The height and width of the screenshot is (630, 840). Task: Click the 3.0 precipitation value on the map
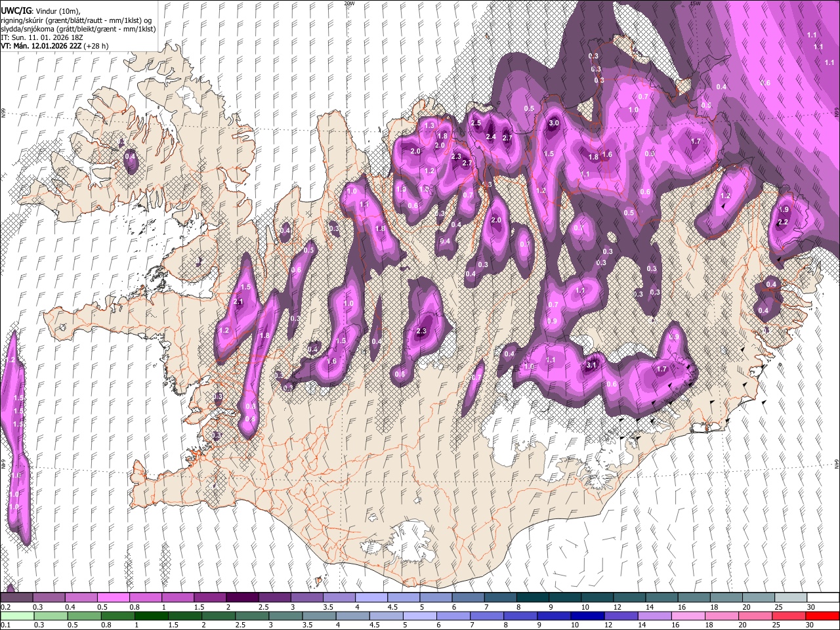coord(553,123)
